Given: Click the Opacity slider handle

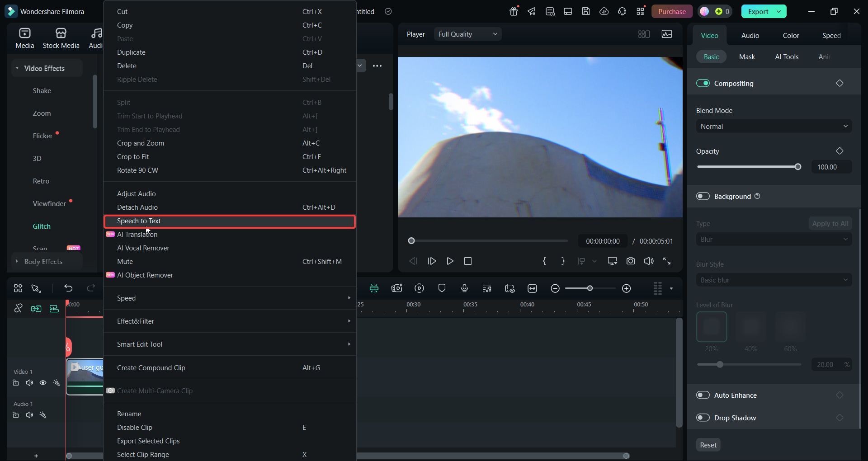Looking at the screenshot, I should point(798,167).
